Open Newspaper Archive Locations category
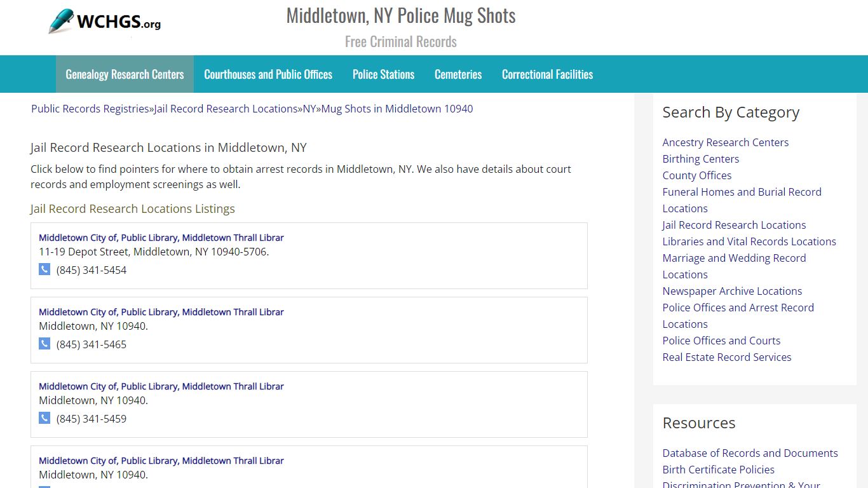This screenshot has width=868, height=488. (x=732, y=291)
